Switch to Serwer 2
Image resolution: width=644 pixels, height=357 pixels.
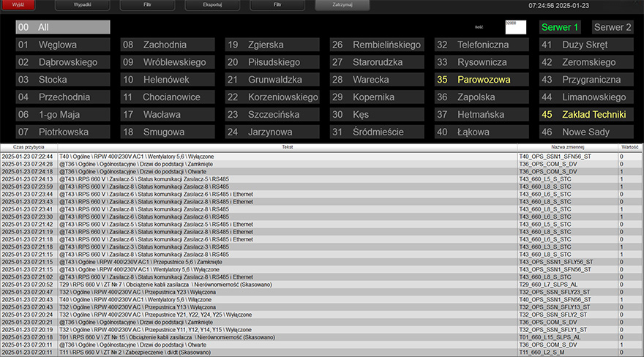pos(613,27)
